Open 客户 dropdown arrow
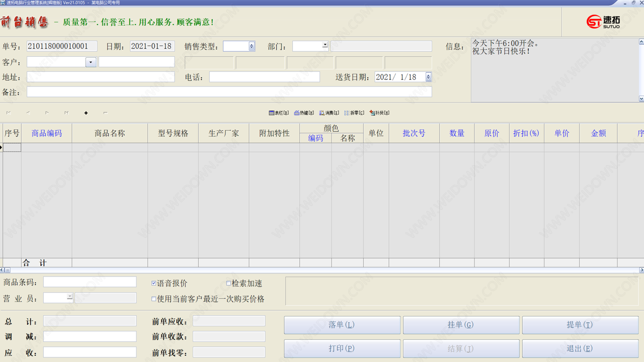644x362 pixels. [91, 62]
